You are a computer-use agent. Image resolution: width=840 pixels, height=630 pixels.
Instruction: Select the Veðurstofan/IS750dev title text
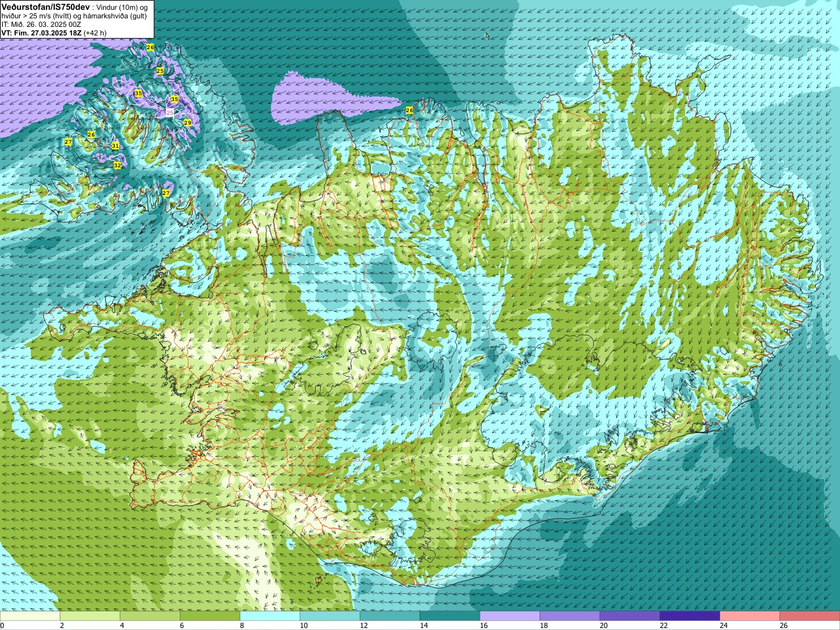coord(46,6)
